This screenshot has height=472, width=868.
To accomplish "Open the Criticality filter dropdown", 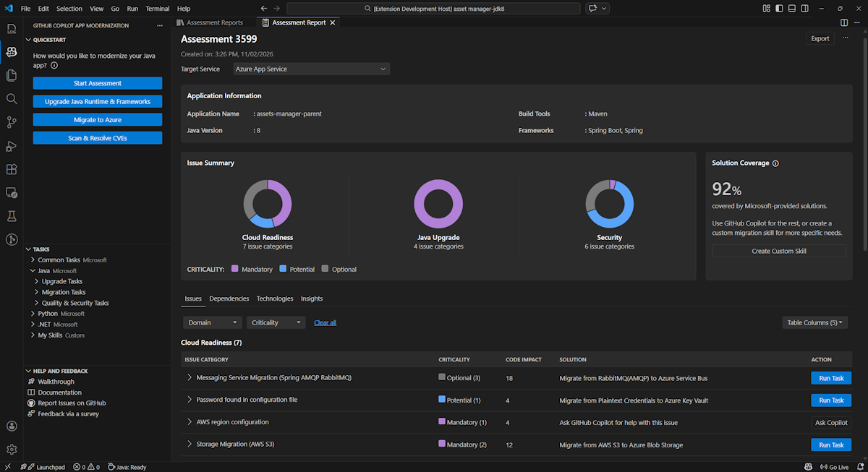I will click(276, 322).
